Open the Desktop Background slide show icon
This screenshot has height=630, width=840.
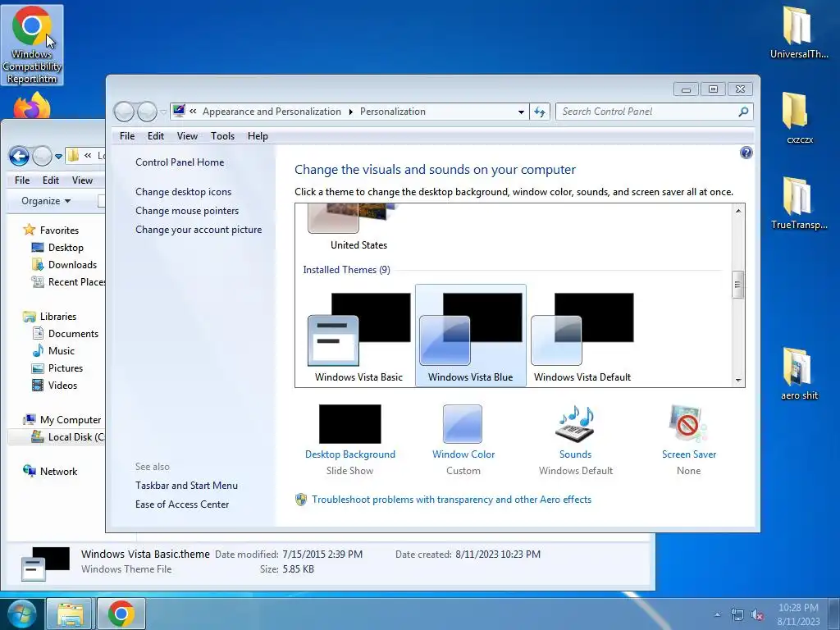click(x=349, y=424)
